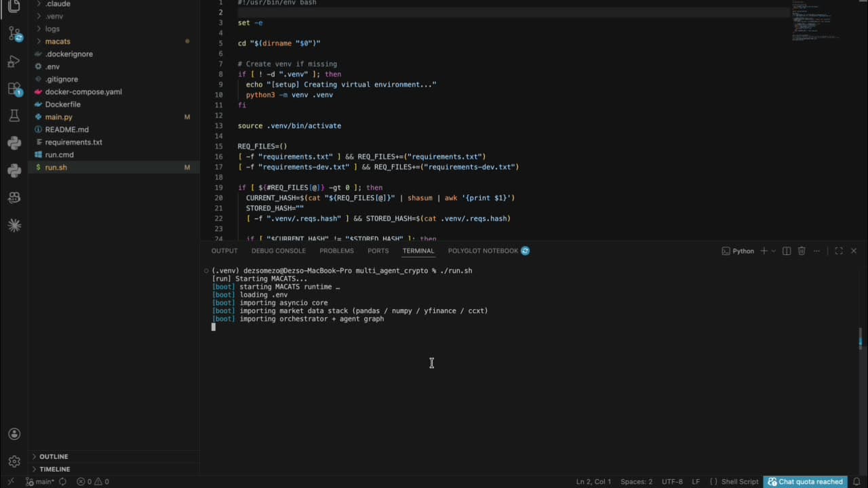Image resolution: width=868 pixels, height=488 pixels.
Task: Maximize the panel size
Action: click(x=839, y=251)
